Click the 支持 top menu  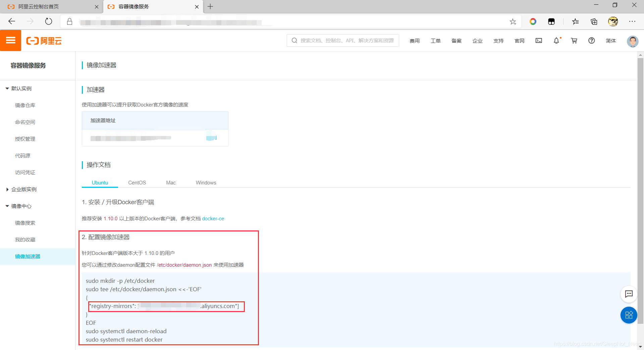click(498, 41)
